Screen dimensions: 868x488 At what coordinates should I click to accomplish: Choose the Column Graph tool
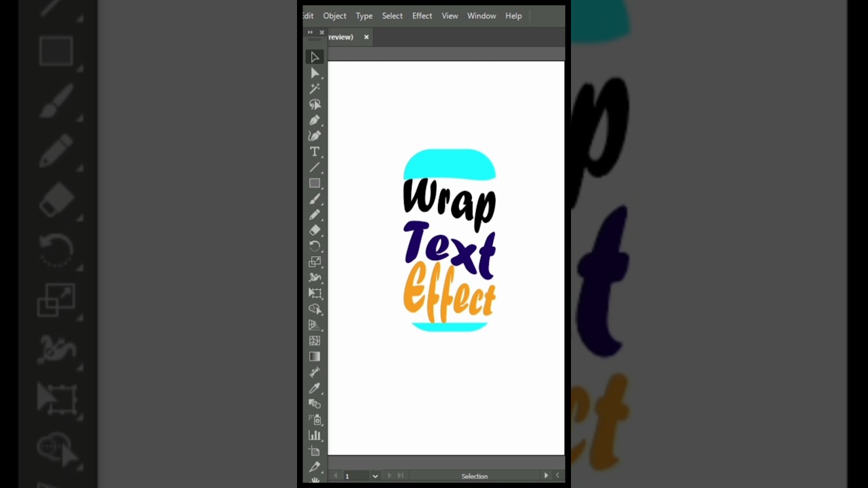click(x=315, y=435)
